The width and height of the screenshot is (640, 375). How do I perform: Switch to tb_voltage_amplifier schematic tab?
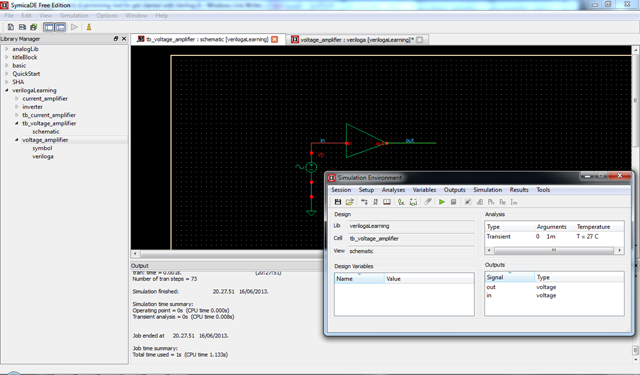tap(207, 40)
